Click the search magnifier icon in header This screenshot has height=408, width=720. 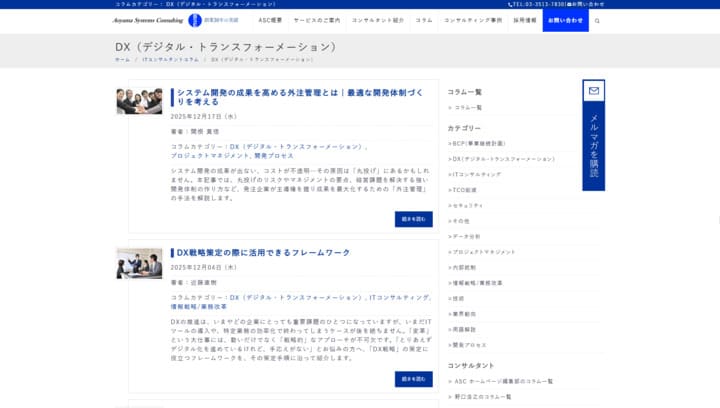coord(597,21)
